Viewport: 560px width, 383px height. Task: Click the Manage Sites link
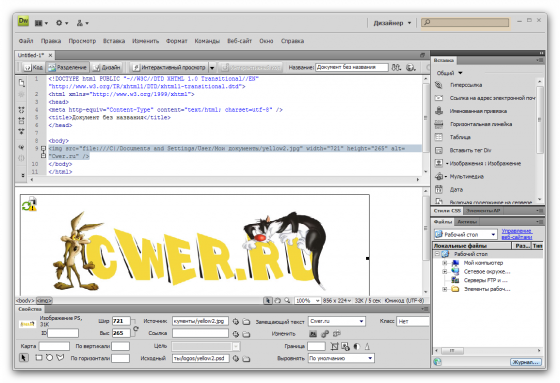(517, 234)
